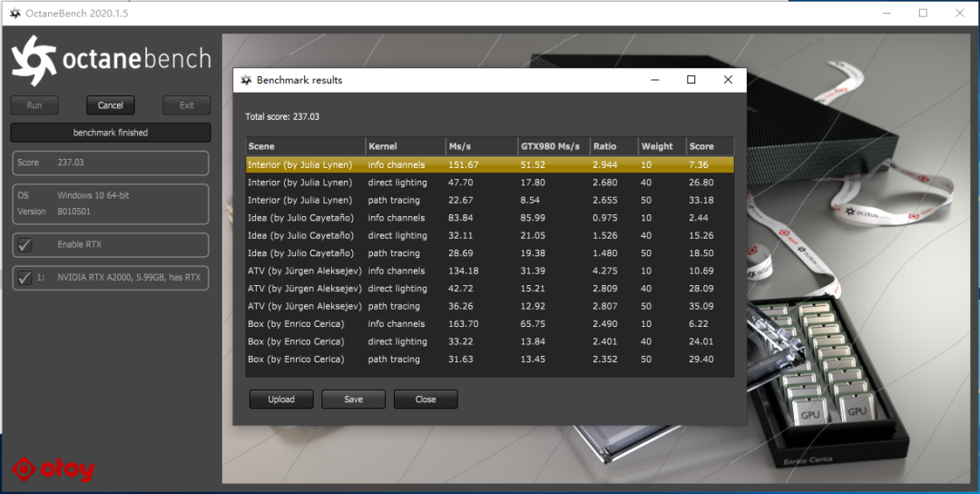Click the 151.67 Ms/s cell
The width and height of the screenshot is (980, 494).
pyautogui.click(x=464, y=165)
